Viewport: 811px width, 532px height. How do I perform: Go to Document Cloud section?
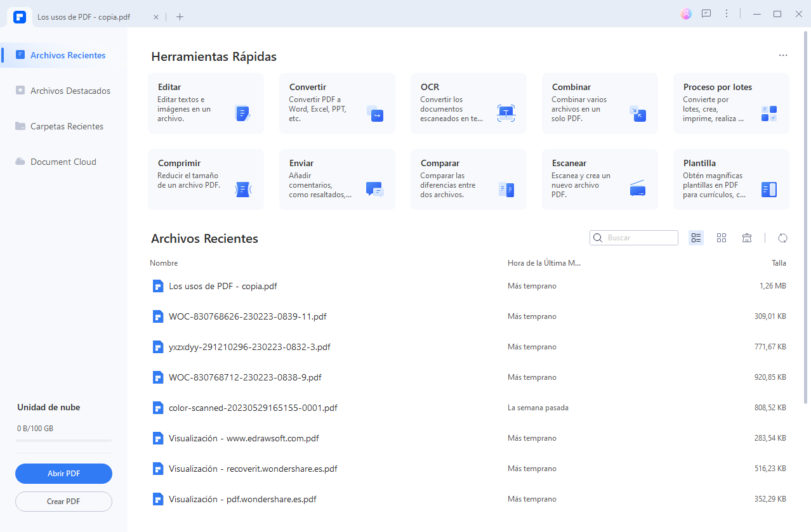click(63, 162)
